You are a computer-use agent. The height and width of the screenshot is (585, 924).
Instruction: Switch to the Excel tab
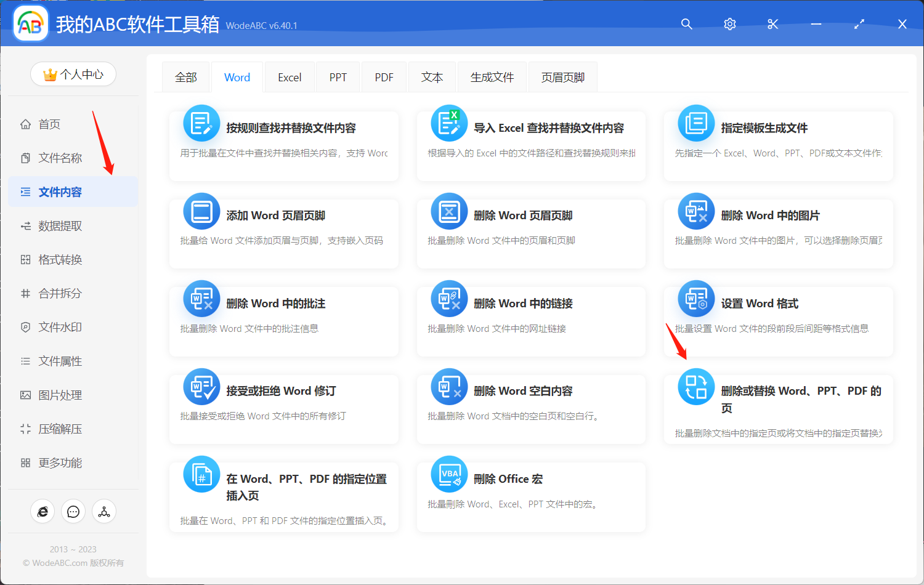click(289, 76)
